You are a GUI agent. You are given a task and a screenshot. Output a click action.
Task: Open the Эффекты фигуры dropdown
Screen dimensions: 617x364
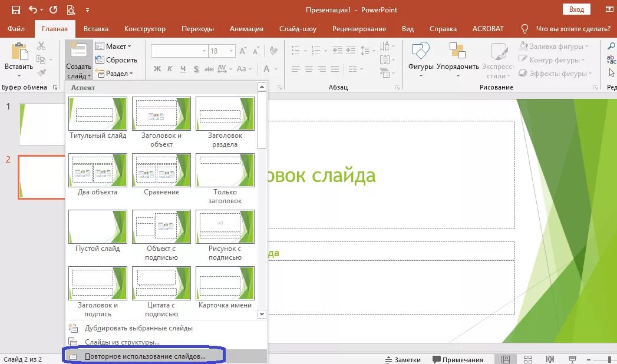tap(555, 74)
